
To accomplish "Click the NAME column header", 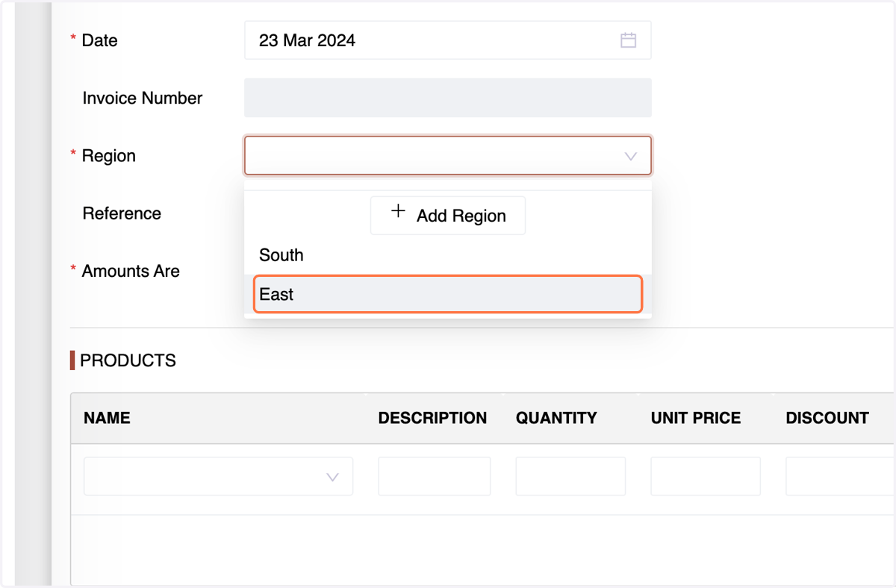I will [x=107, y=418].
